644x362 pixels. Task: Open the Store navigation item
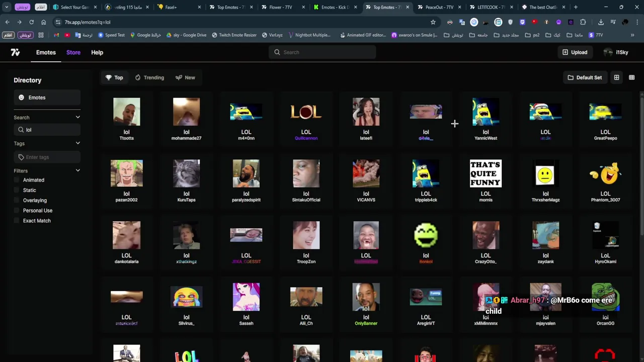73,52
